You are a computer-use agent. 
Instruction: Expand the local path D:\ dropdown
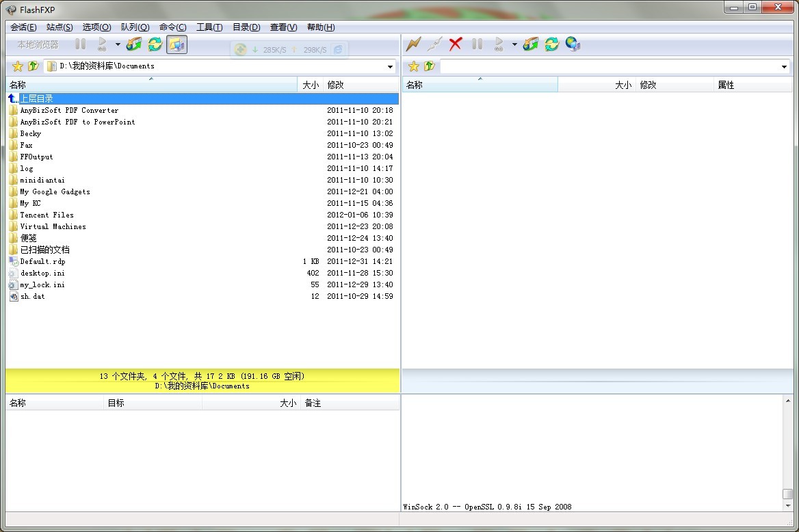[x=391, y=66]
